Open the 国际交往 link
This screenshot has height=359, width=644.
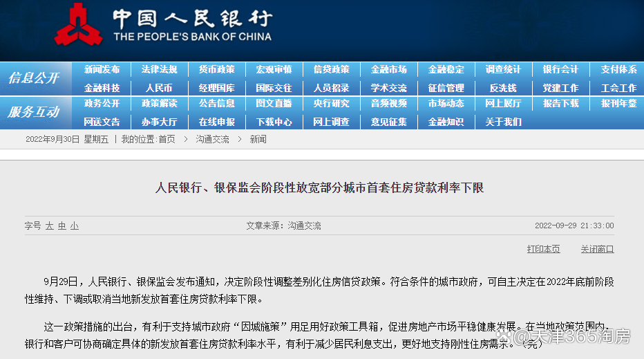[274, 88]
